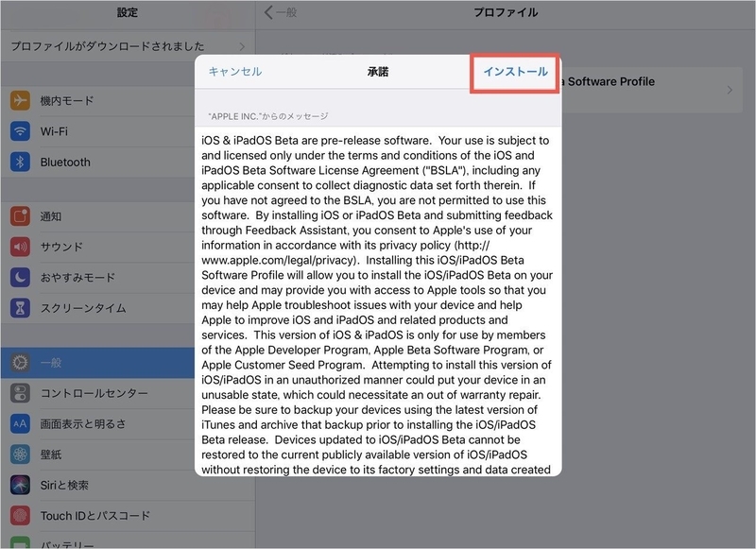Viewport: 756px width, 549px height.
Task: Select Touch IDとパスコード row label
Action: 95,515
